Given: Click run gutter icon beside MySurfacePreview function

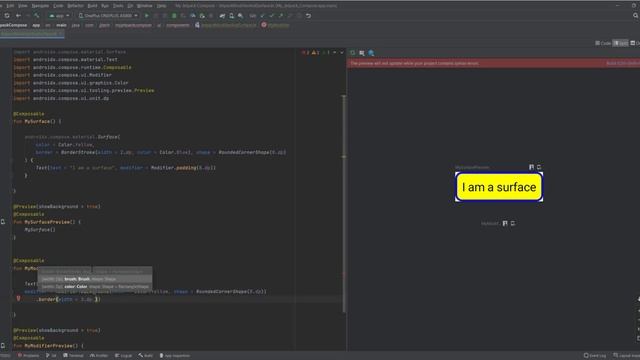Looking at the screenshot, I should click(3, 222).
